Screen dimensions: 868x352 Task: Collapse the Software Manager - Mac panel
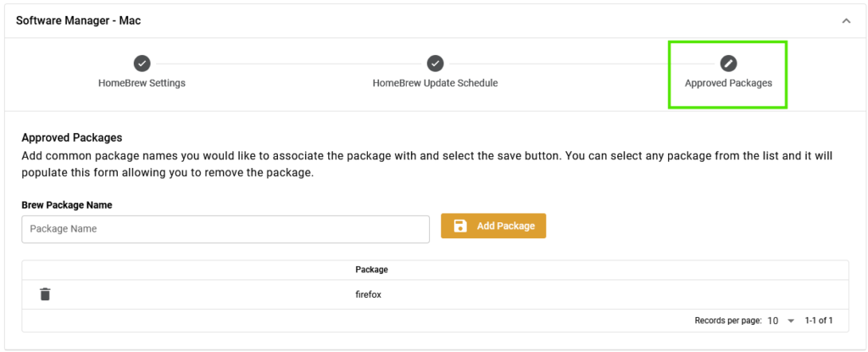[846, 21]
